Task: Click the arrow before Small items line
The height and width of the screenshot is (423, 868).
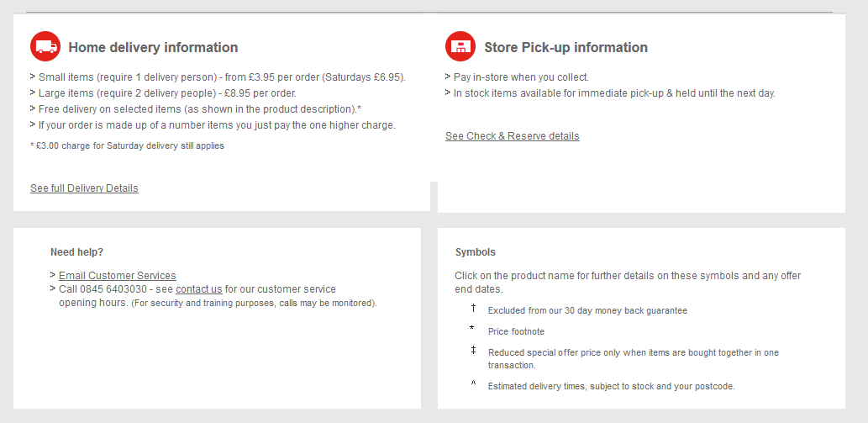Action: tap(34, 77)
